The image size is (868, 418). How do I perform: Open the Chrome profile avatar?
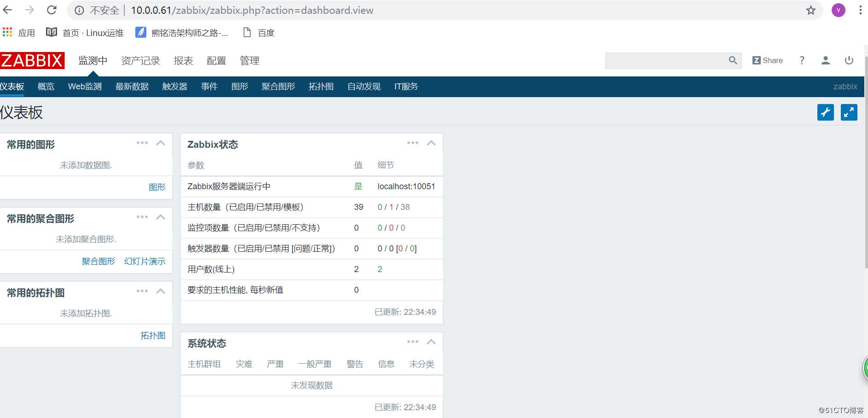click(839, 10)
